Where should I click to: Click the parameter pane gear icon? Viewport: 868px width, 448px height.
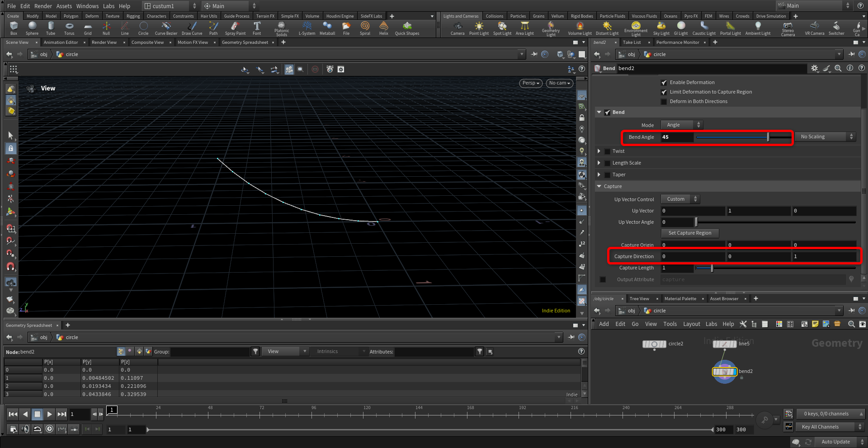814,68
